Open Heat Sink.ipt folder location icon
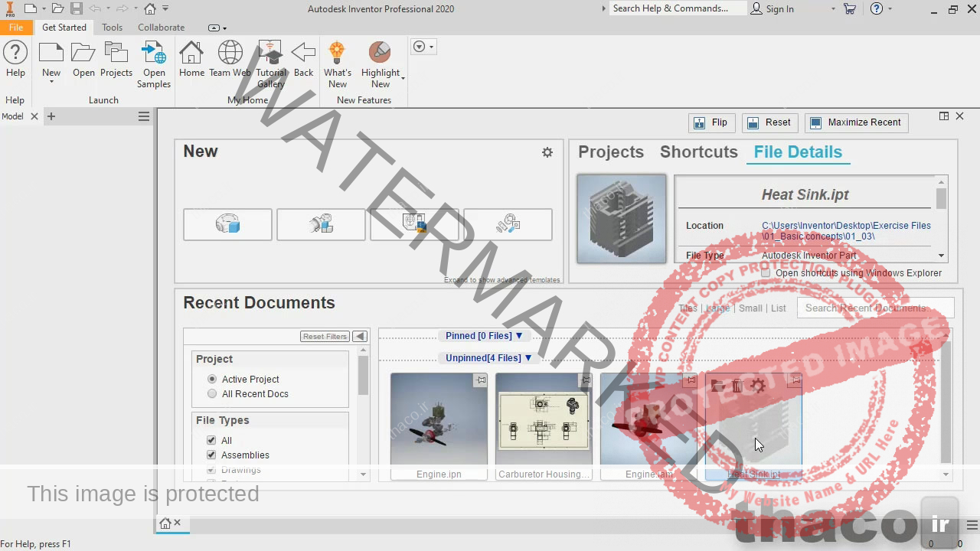Screen dimensions: 980x551 pos(717,386)
